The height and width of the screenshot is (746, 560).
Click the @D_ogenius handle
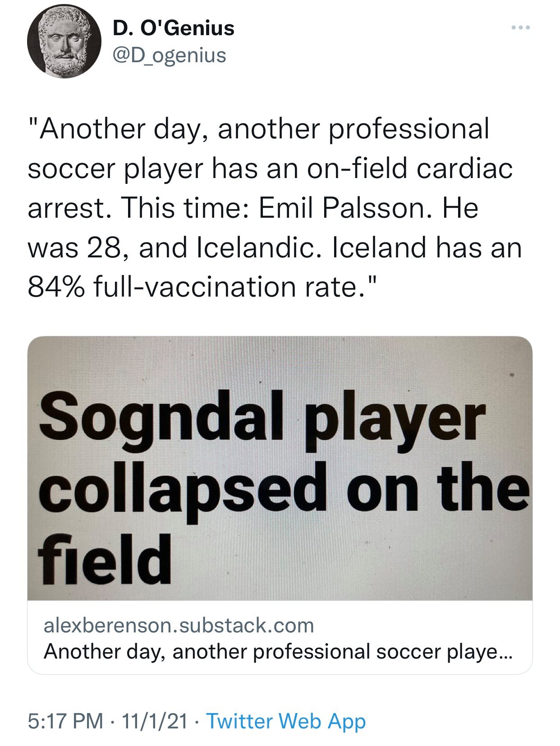pos(169,55)
